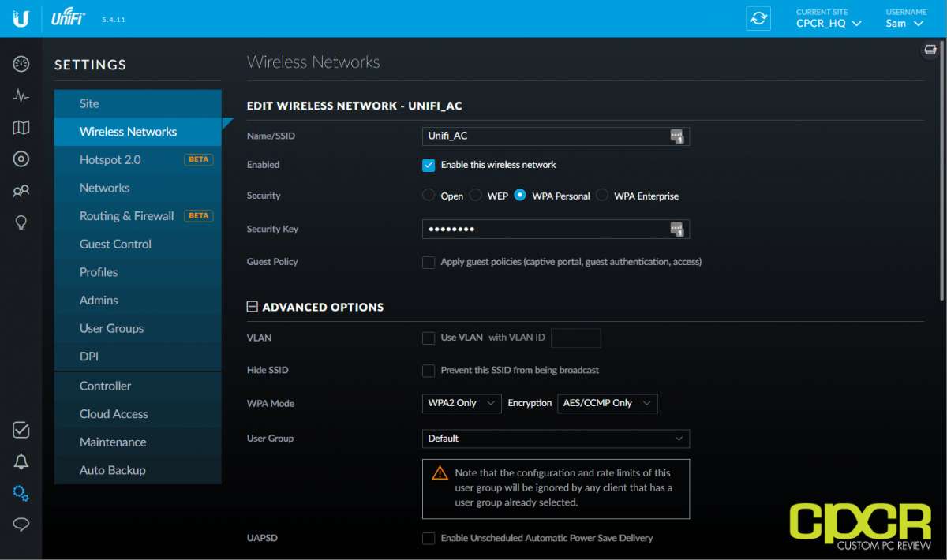The width and height of the screenshot is (947, 560).
Task: Switch to the Networks settings section
Action: [x=103, y=187]
